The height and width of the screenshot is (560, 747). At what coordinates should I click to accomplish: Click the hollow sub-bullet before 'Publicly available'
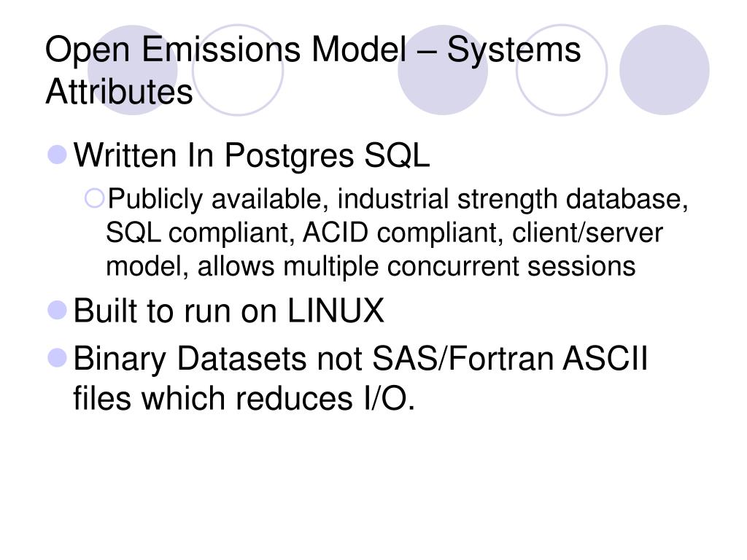point(94,198)
